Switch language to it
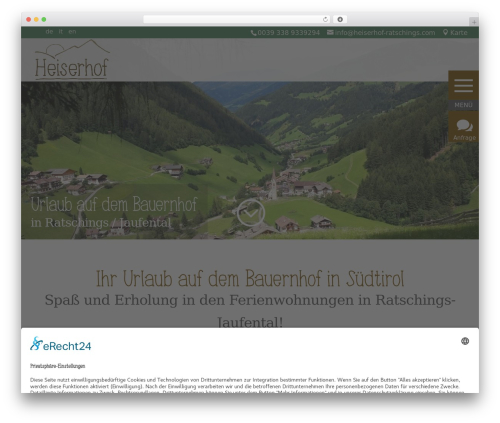This screenshot has width=500, height=423. tap(61, 31)
